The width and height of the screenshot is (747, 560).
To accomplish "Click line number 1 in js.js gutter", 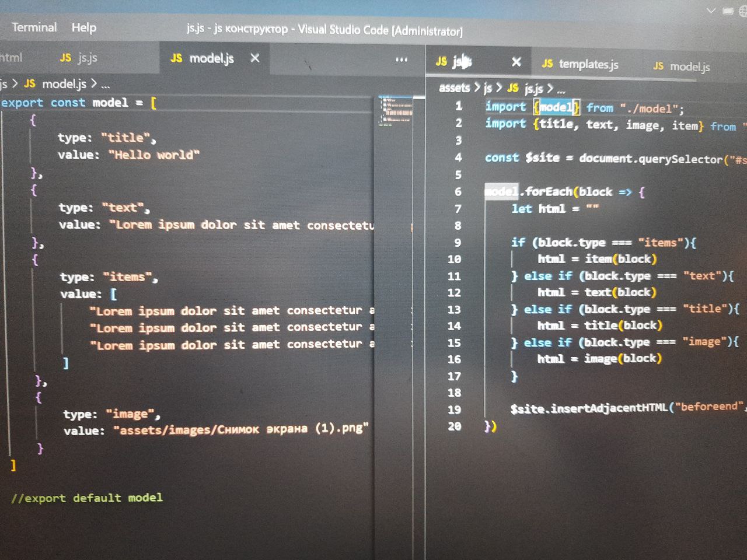I will [x=459, y=106].
